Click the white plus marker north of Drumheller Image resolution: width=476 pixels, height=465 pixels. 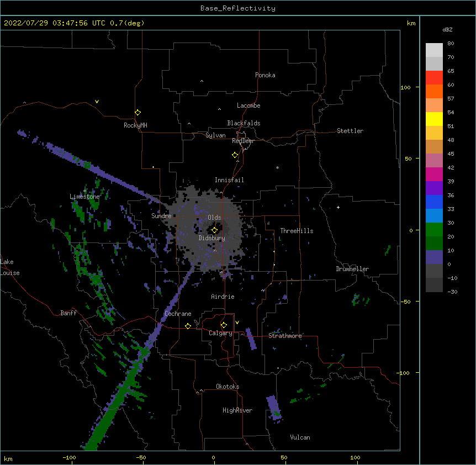coord(338,207)
